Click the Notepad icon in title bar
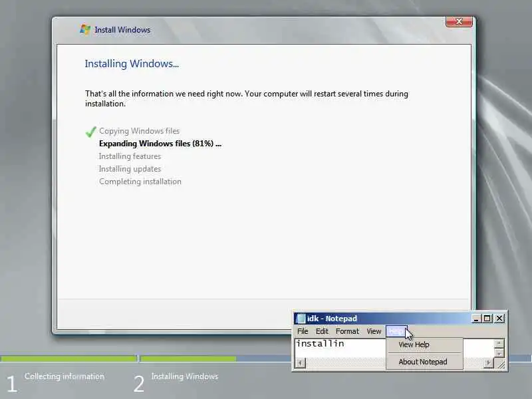Image resolution: width=532 pixels, height=399 pixels. point(301,319)
